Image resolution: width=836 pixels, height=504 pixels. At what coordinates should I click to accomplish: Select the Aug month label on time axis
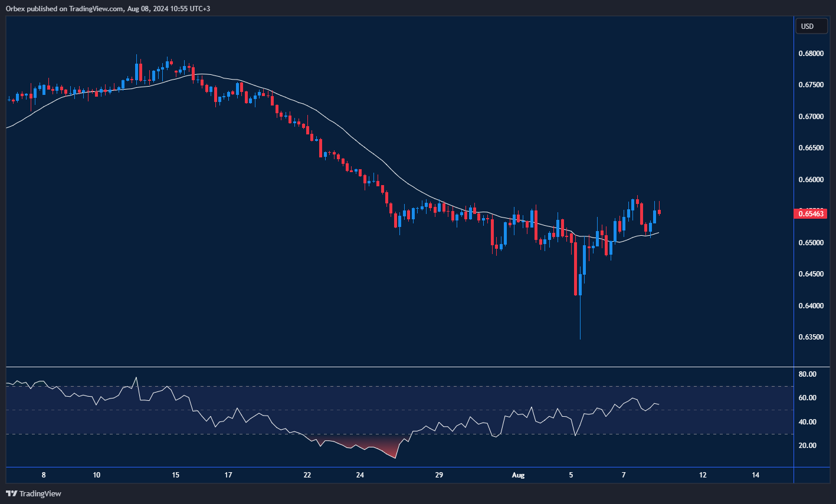[518, 475]
